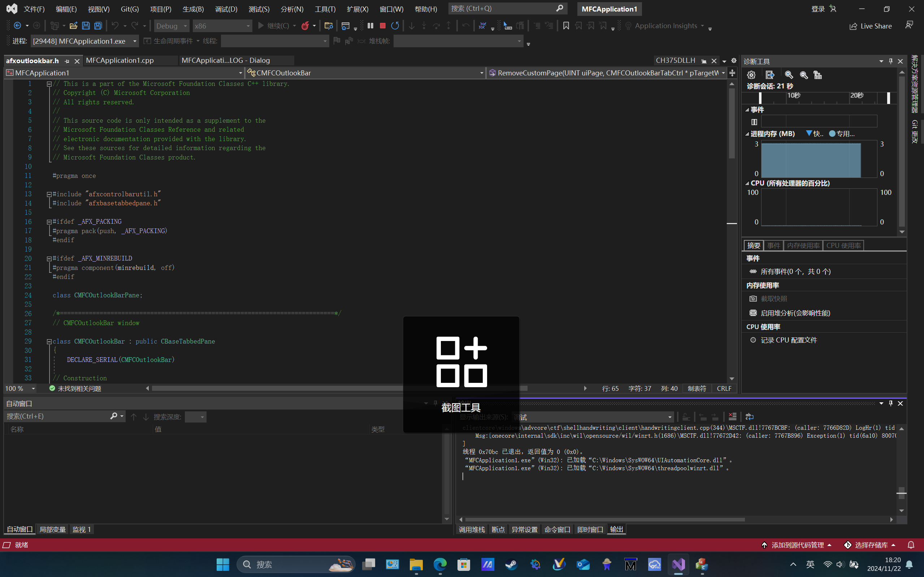This screenshot has width=924, height=577.
Task: Click the Pause All debugging button
Action: [370, 26]
